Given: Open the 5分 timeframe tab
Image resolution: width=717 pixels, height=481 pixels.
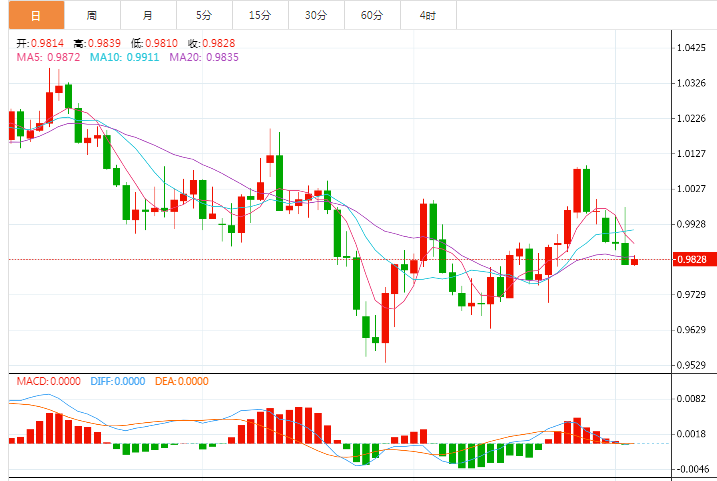Looking at the screenshot, I should [204, 15].
